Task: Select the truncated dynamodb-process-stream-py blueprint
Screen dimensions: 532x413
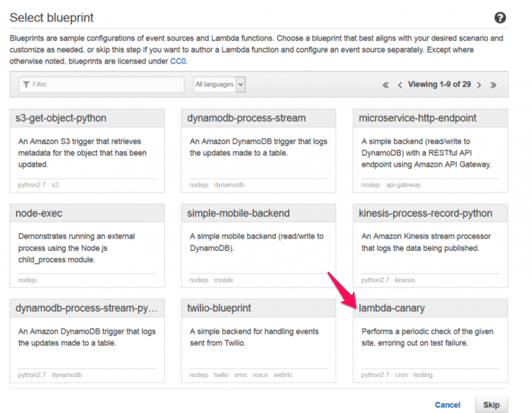Action: tap(87, 341)
